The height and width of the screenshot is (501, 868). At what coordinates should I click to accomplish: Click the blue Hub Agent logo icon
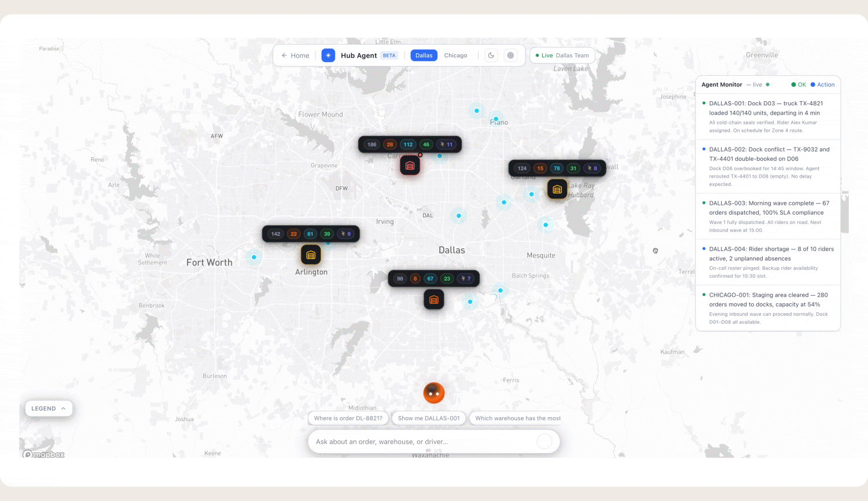pyautogui.click(x=328, y=56)
